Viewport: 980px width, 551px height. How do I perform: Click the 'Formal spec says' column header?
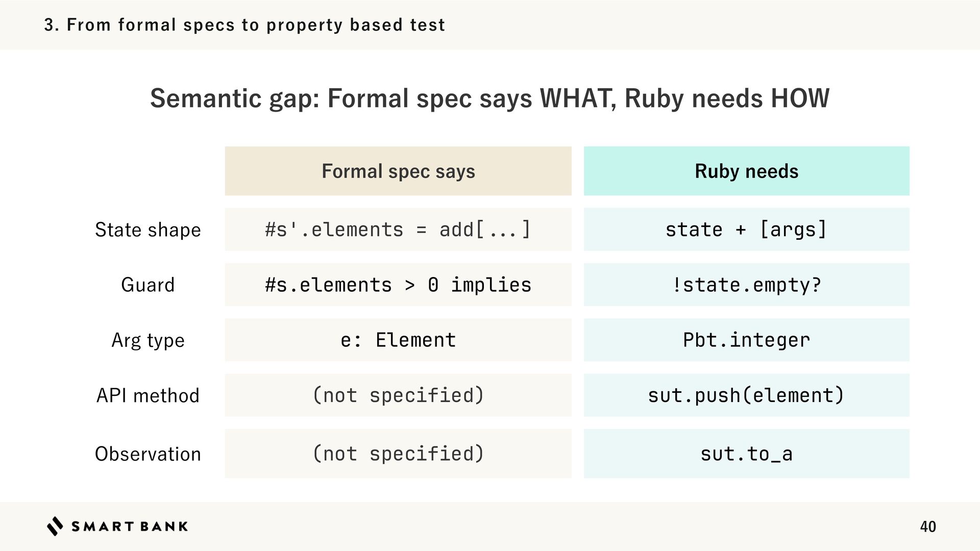398,171
